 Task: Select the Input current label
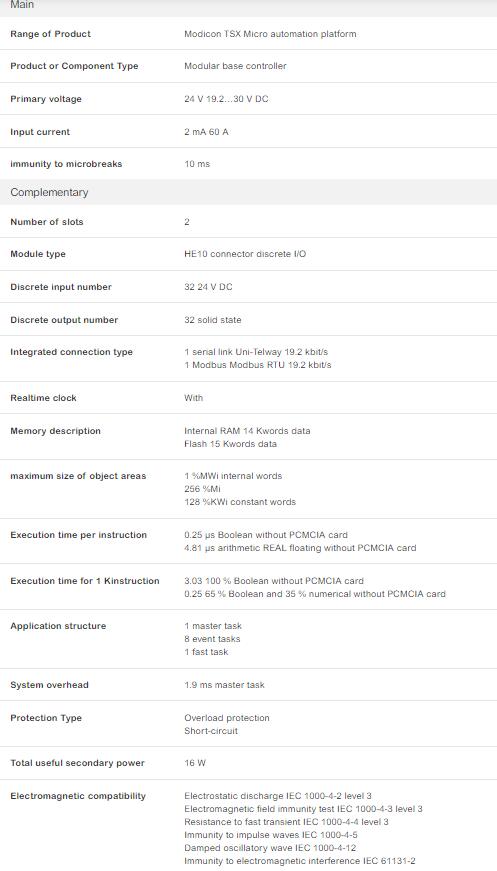(x=40, y=132)
